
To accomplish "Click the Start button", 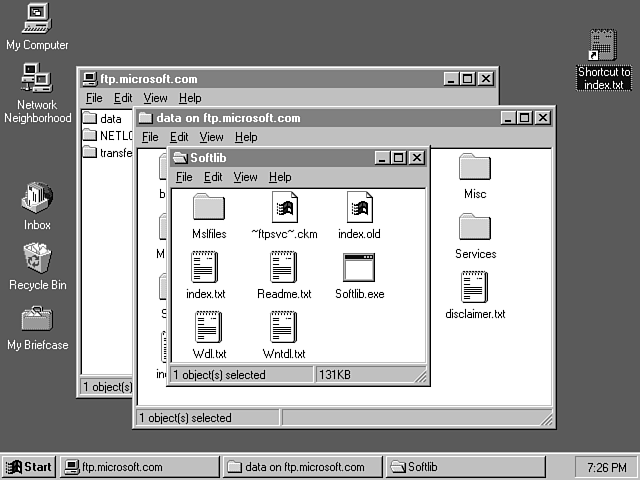I will (29, 467).
